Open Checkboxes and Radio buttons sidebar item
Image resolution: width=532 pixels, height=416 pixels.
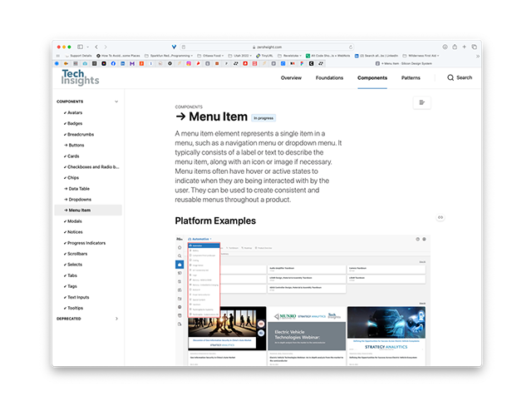(x=91, y=166)
